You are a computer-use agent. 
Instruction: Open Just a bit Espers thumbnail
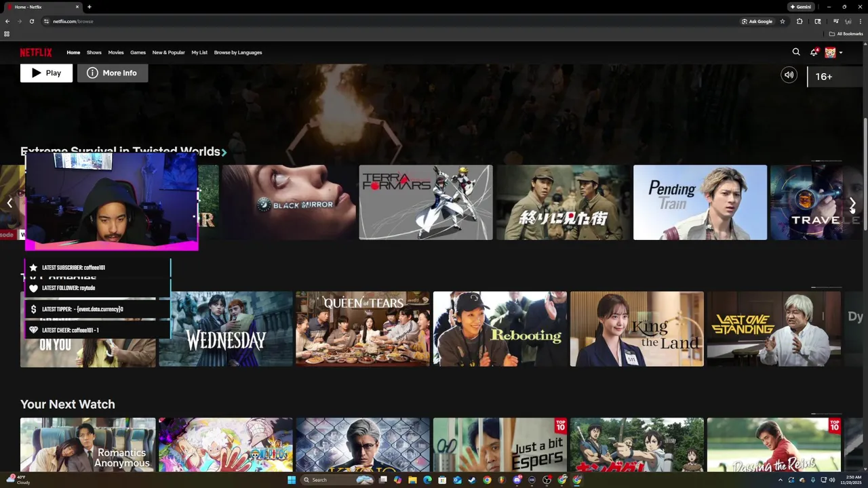pyautogui.click(x=500, y=445)
